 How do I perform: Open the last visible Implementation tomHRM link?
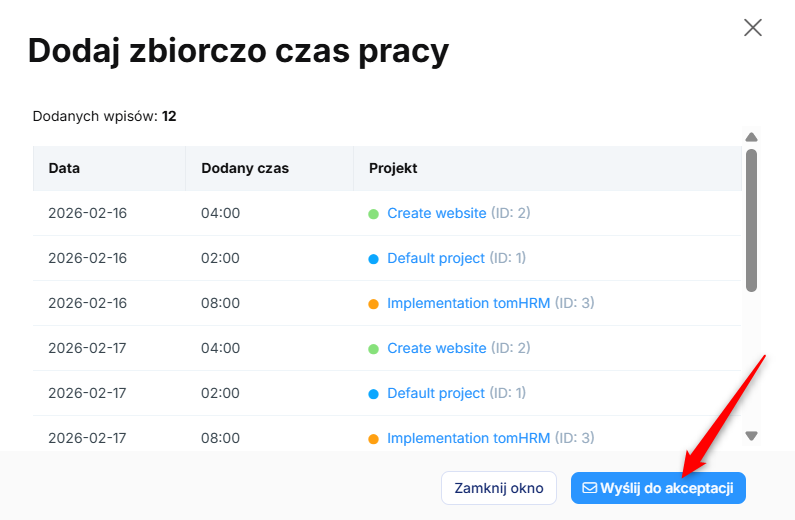468,438
